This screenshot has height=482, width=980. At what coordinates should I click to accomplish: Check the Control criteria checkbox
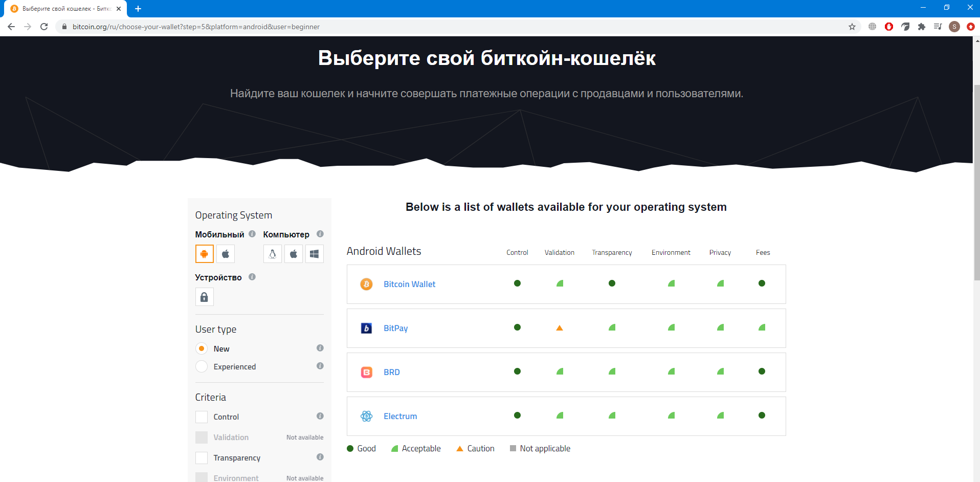pyautogui.click(x=202, y=417)
